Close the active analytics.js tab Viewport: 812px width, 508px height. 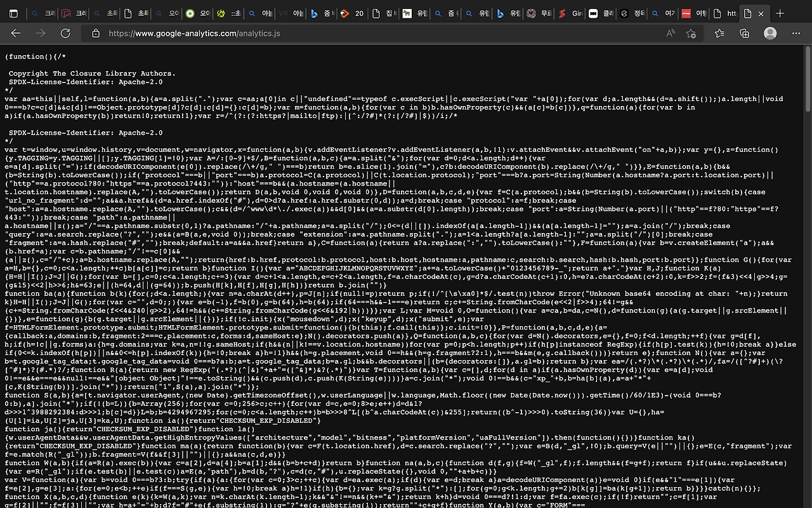tap(761, 13)
